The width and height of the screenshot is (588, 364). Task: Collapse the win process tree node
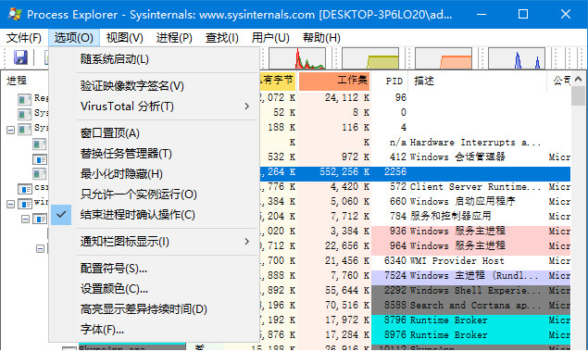click(10, 204)
